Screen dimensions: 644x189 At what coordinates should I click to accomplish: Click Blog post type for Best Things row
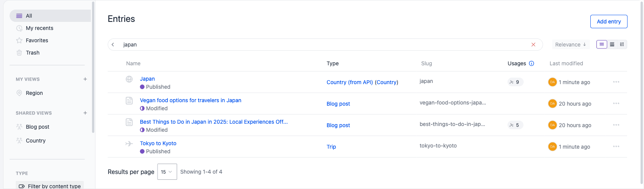pos(338,125)
